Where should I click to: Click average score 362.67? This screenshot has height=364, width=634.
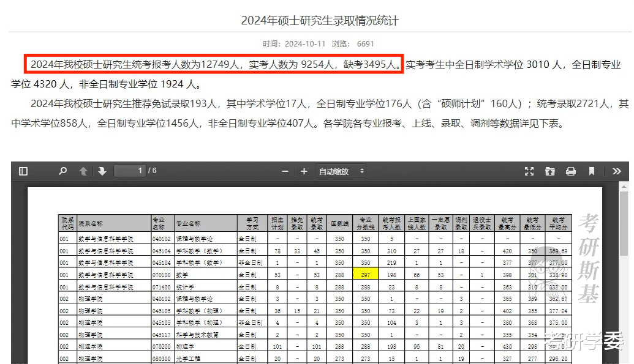pyautogui.click(x=559, y=299)
